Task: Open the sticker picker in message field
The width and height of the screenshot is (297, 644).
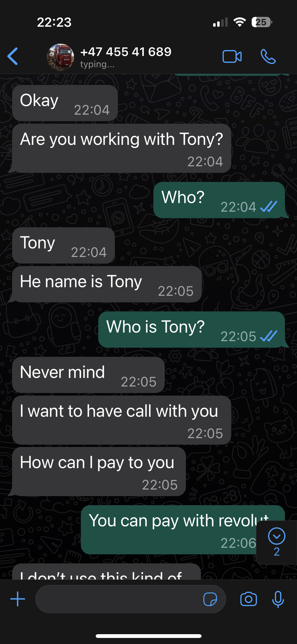Action: pyautogui.click(x=210, y=599)
